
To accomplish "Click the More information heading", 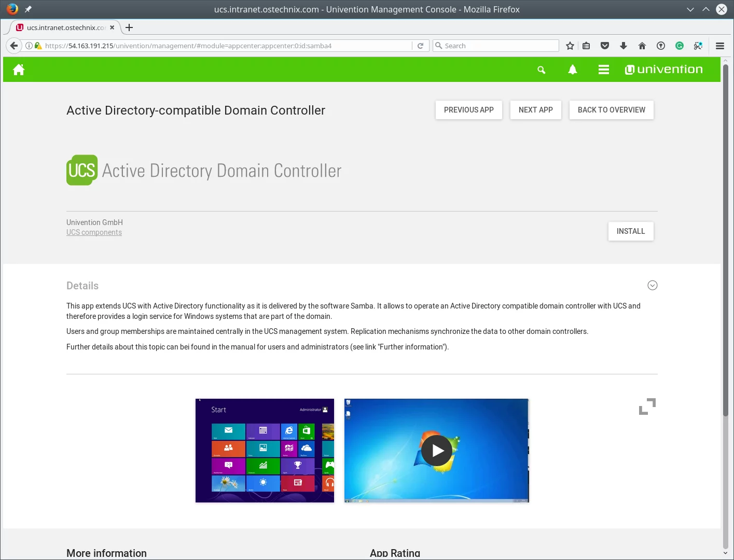I will tap(106, 553).
